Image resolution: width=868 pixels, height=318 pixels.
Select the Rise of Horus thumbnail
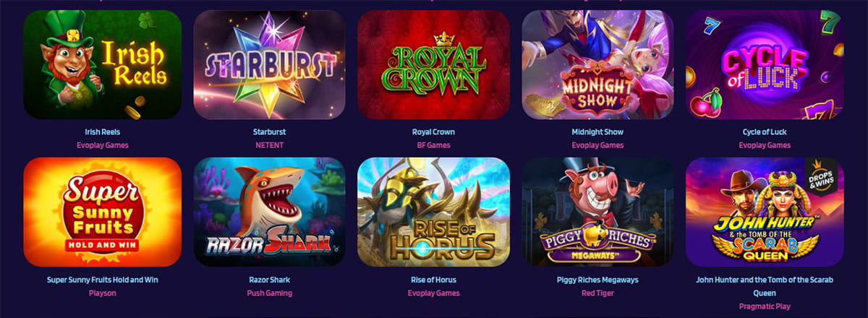pyautogui.click(x=433, y=212)
